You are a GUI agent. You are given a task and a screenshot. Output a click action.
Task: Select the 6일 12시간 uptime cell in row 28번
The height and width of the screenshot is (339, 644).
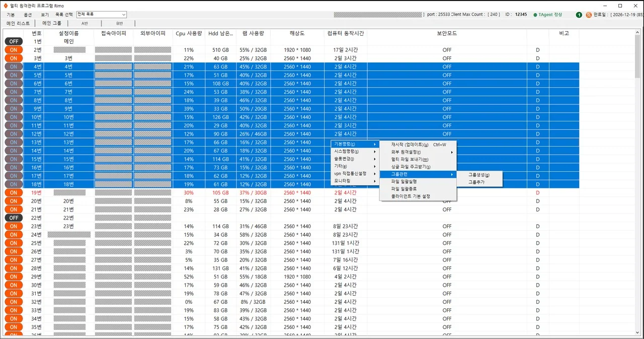pos(345,268)
